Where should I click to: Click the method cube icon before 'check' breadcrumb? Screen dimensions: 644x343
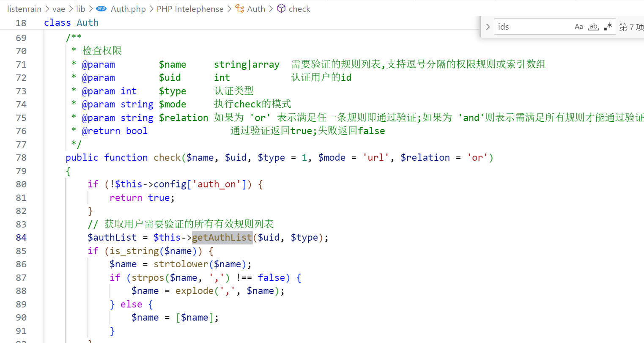pos(281,8)
